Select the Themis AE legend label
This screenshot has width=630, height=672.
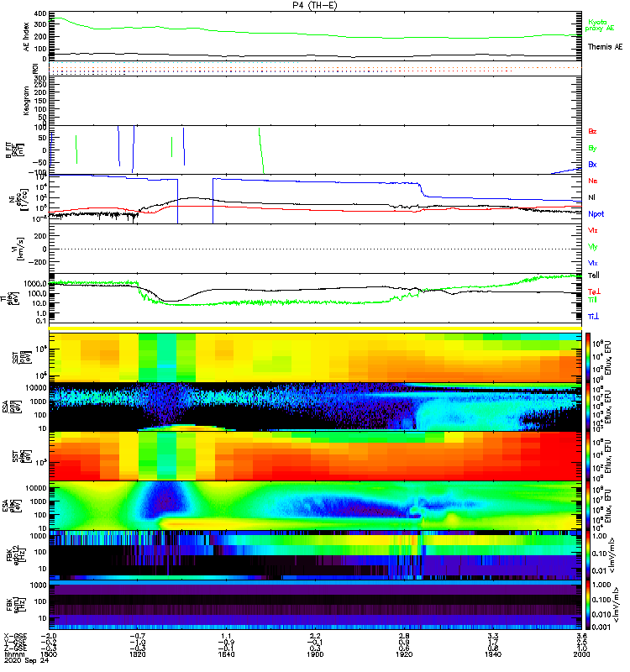(605, 47)
